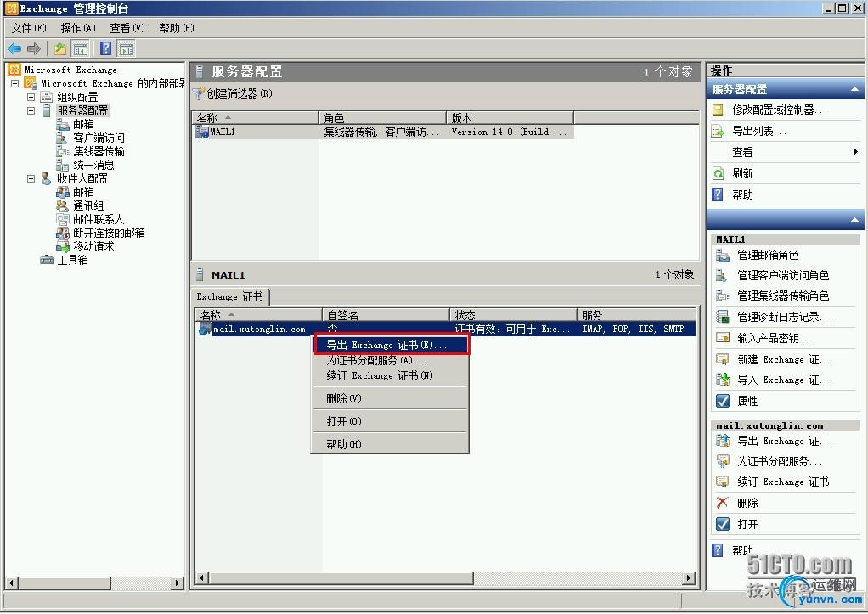The width and height of the screenshot is (868, 614).
Task: Click the Forward arrow toolbar icon
Action: [x=34, y=49]
